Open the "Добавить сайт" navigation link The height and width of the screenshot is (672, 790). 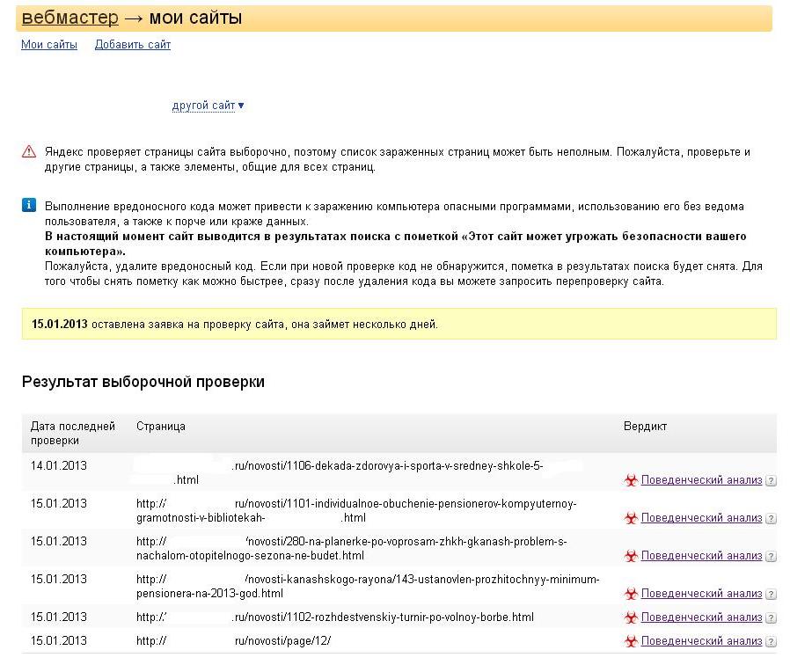point(133,45)
